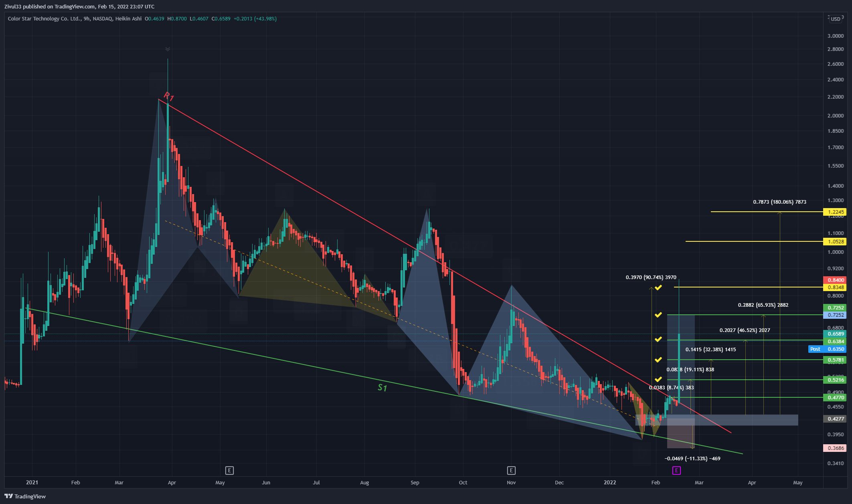Viewport: 852px width, 504px height.
Task: Click the Zivul33 published on TradingView.com header
Action: pyautogui.click(x=79, y=6)
